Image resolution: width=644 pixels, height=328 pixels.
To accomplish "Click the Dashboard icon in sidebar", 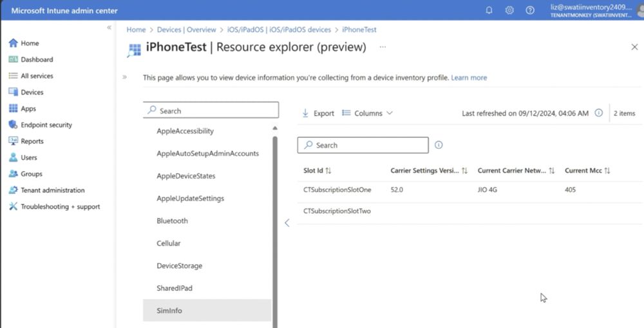I will click(x=13, y=59).
